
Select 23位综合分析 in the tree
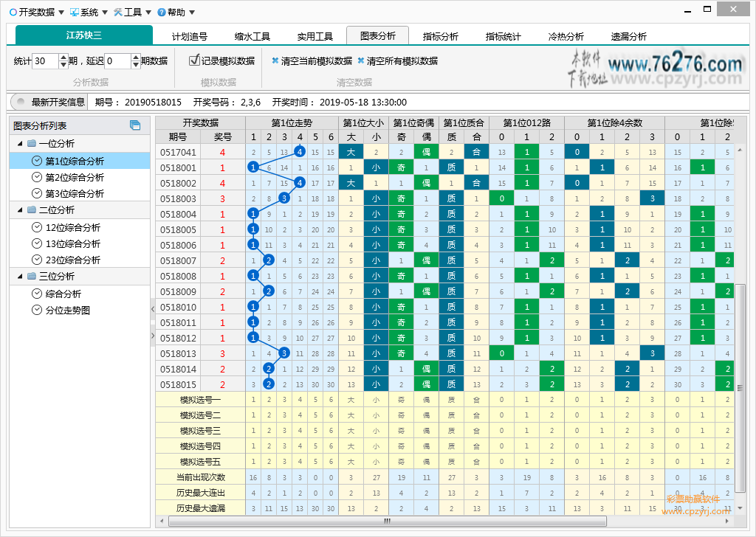(x=80, y=260)
